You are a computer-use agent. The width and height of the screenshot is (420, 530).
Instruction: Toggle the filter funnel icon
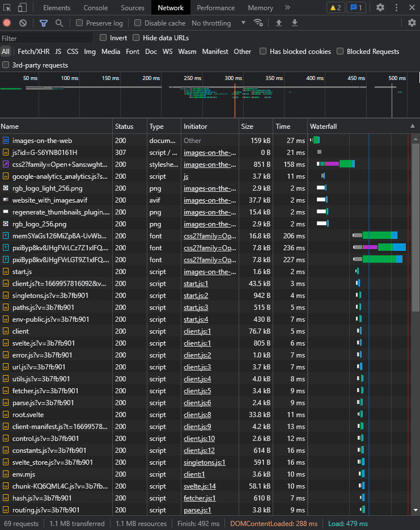(44, 23)
